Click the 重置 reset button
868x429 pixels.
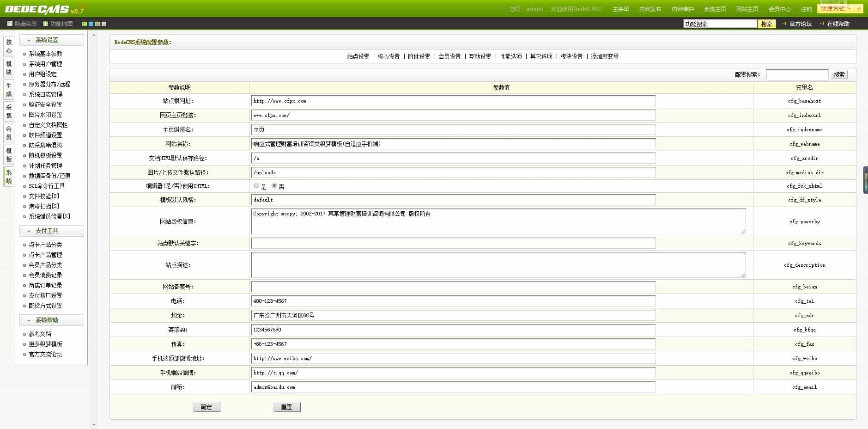click(x=287, y=407)
